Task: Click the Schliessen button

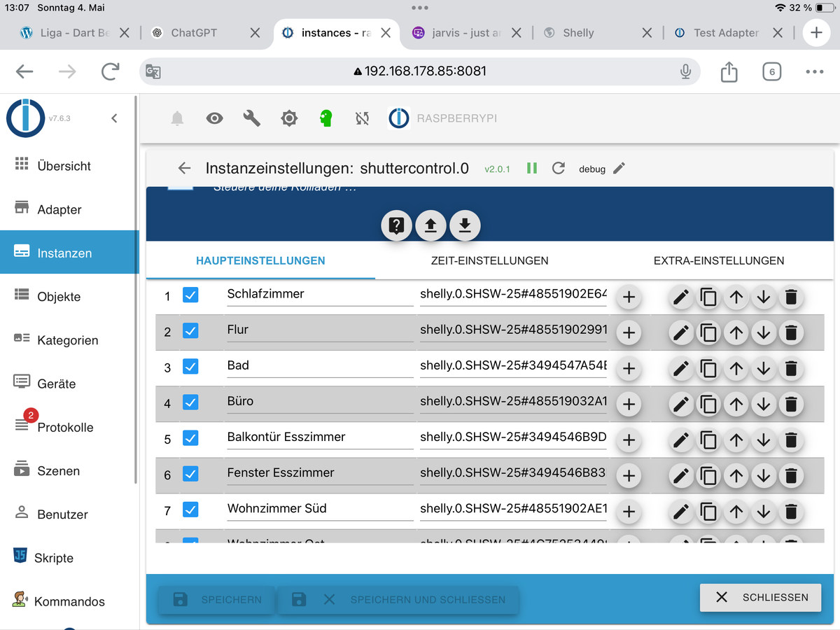Action: [760, 597]
